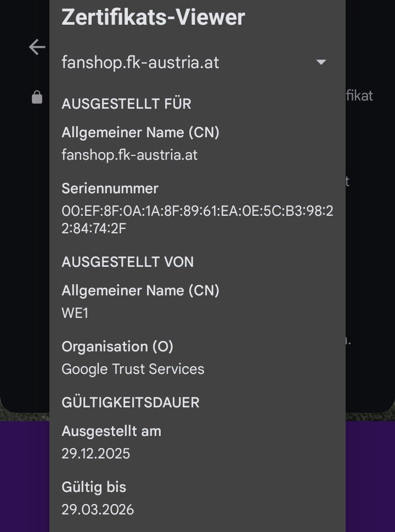The width and height of the screenshot is (395, 532).
Task: Click the Zertifikats-Viewer title
Action: [153, 18]
